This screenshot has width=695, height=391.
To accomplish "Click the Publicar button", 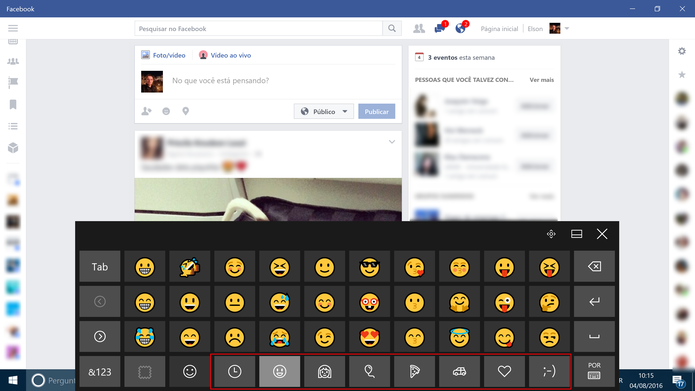I will pos(376,111).
